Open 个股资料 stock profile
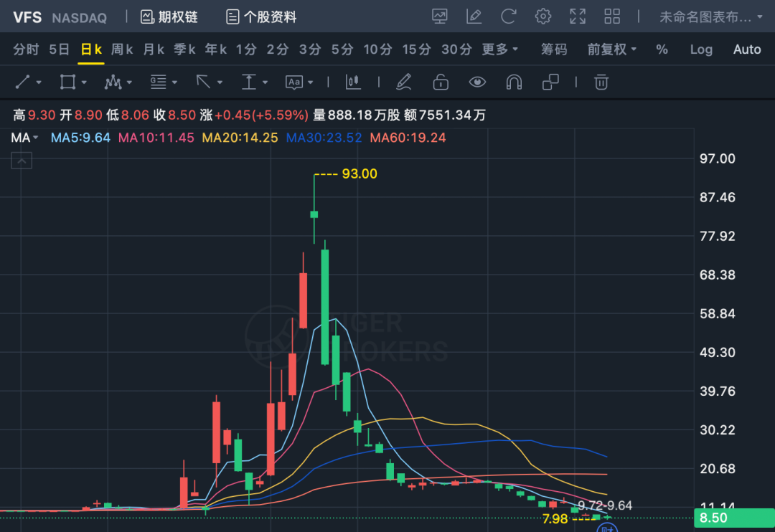 pos(261,16)
